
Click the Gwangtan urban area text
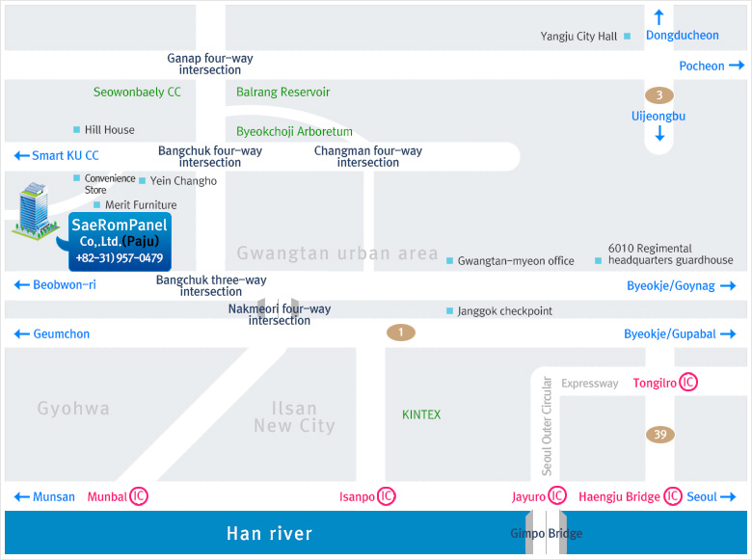point(337,253)
